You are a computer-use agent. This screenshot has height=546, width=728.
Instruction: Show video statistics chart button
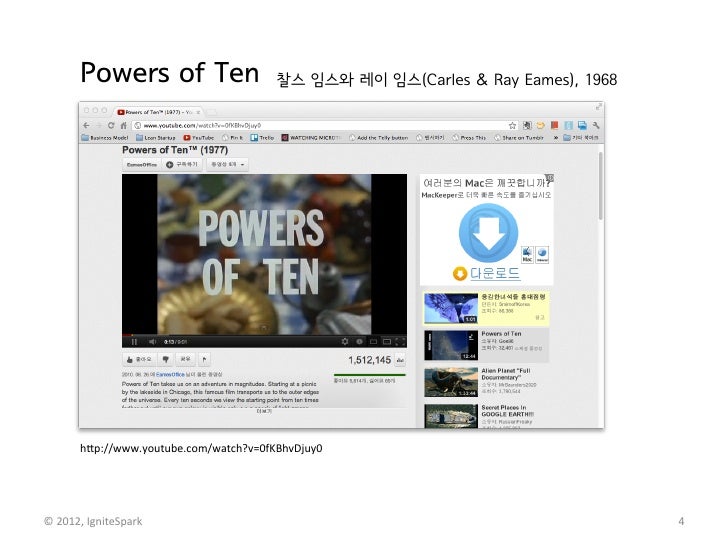[400, 360]
